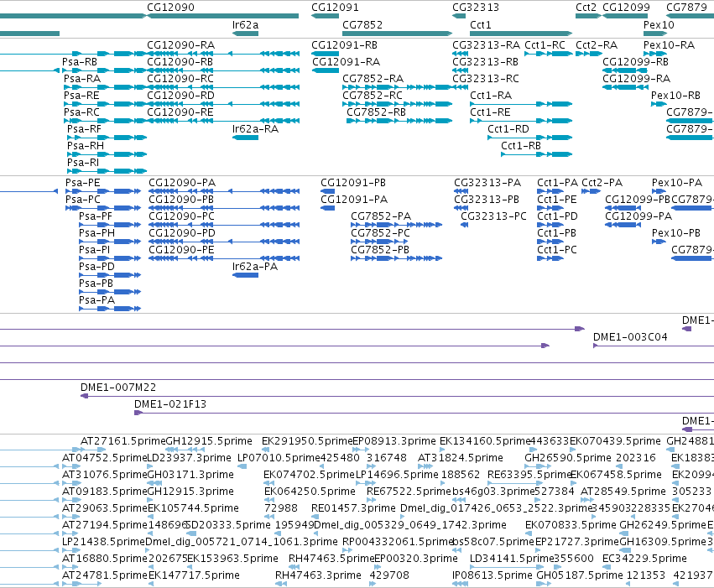Click EST LP07010.5prime label

pyautogui.click(x=279, y=458)
